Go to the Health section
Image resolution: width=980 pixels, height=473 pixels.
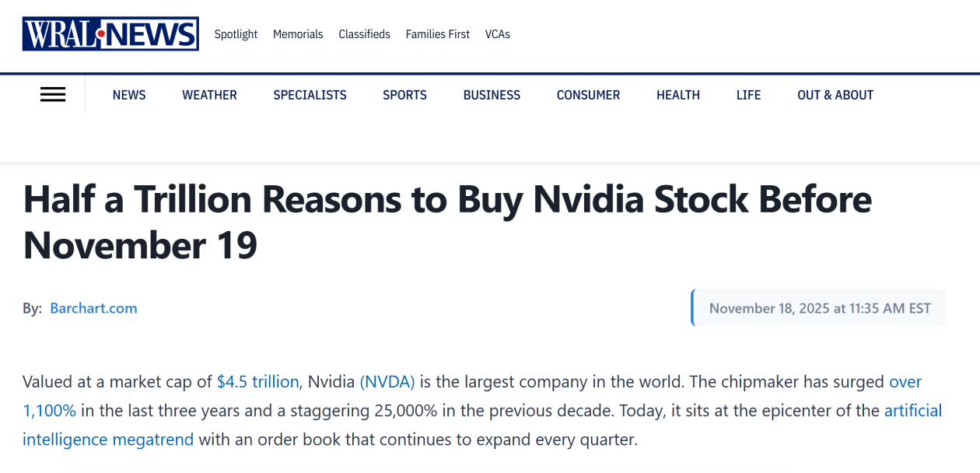tap(678, 95)
